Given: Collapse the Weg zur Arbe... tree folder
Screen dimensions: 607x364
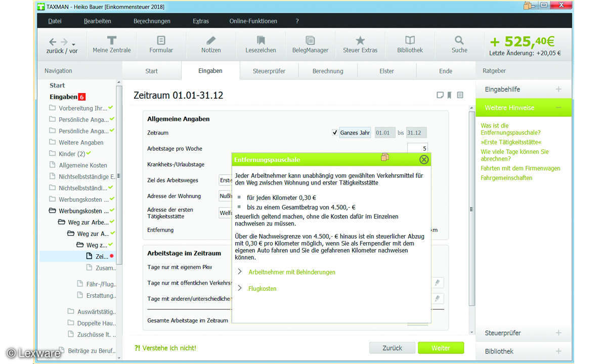Looking at the screenshot, I should (x=62, y=222).
